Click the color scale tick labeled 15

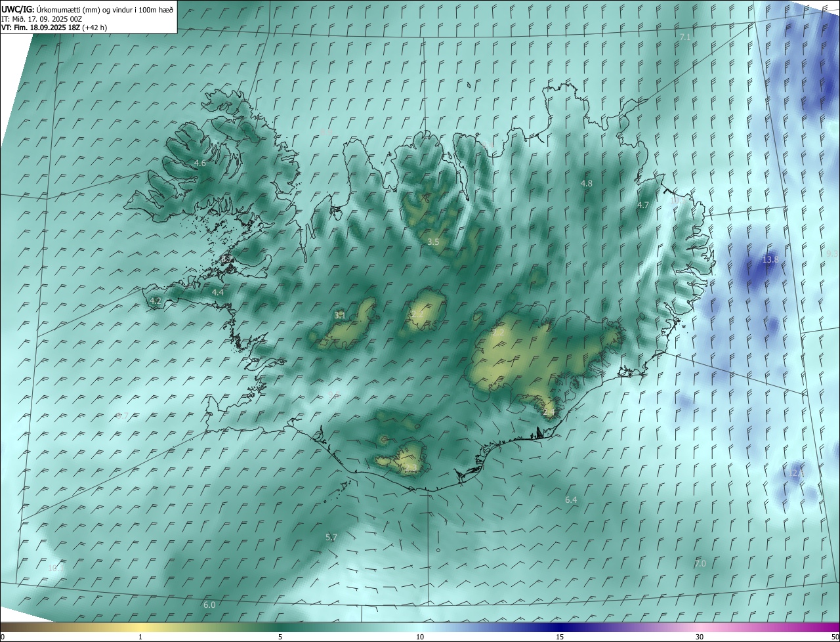pyautogui.click(x=560, y=637)
